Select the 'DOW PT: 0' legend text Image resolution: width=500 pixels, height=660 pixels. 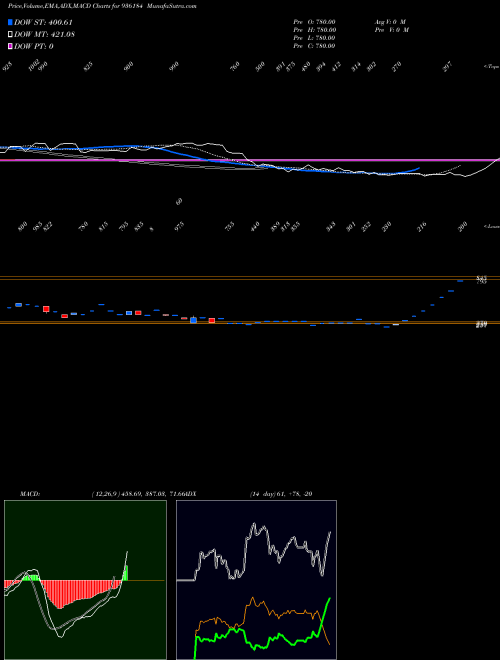click(34, 46)
